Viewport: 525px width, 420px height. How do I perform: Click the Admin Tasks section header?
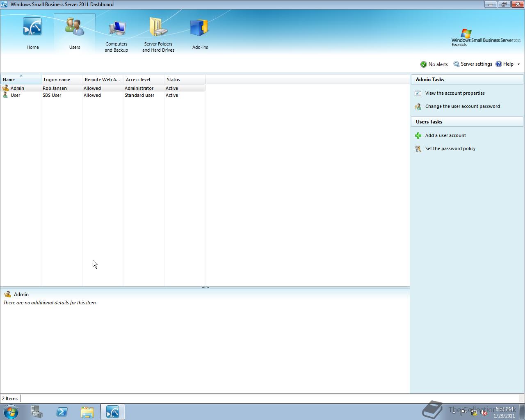tap(467, 80)
